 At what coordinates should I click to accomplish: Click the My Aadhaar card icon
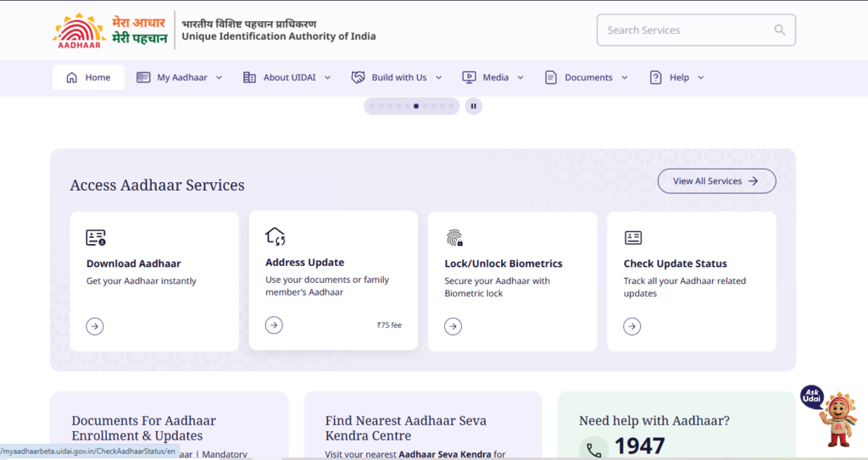pos(143,77)
